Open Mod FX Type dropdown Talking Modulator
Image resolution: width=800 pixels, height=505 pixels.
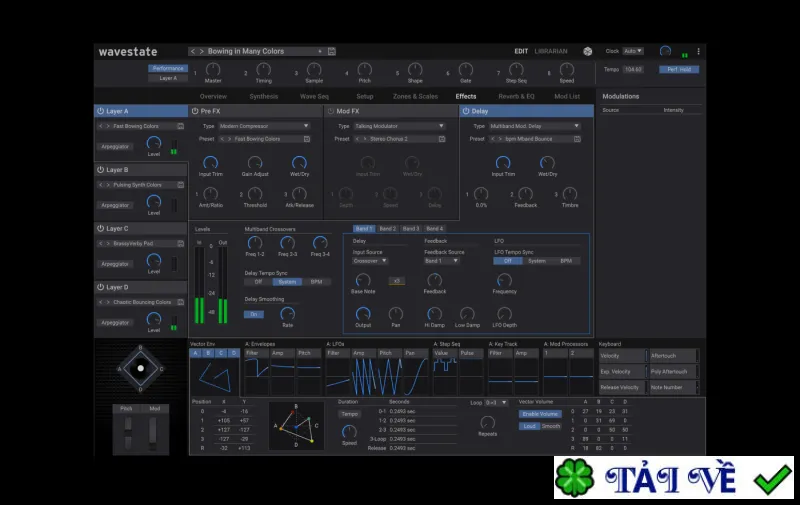click(399, 126)
